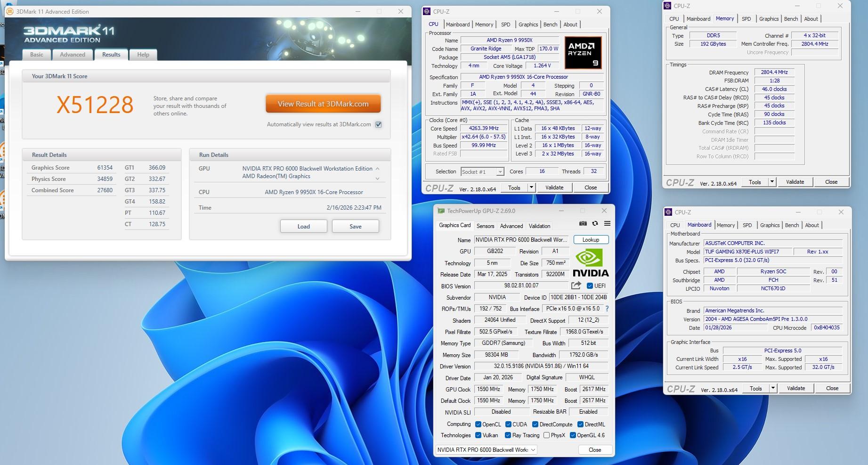Viewport: 868px width, 465px height.
Task: Enable the PhysX checkbox
Action: click(546, 435)
